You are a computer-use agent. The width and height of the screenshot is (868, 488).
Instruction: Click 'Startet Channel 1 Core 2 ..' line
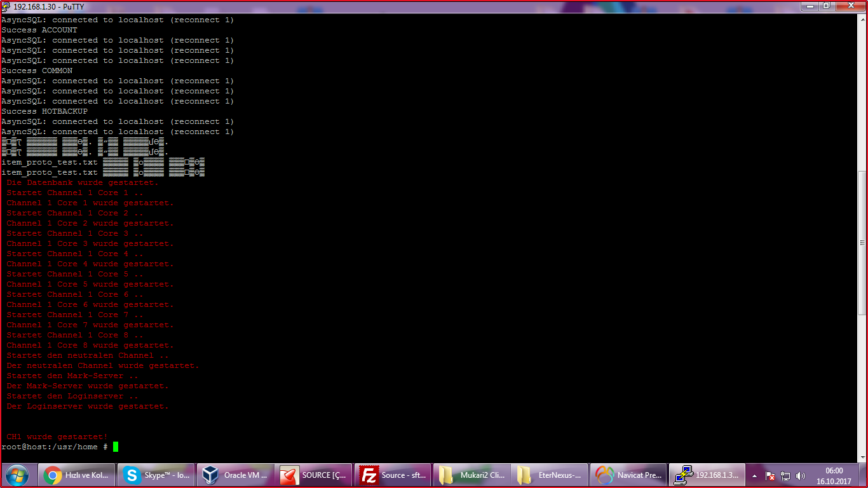(75, 213)
